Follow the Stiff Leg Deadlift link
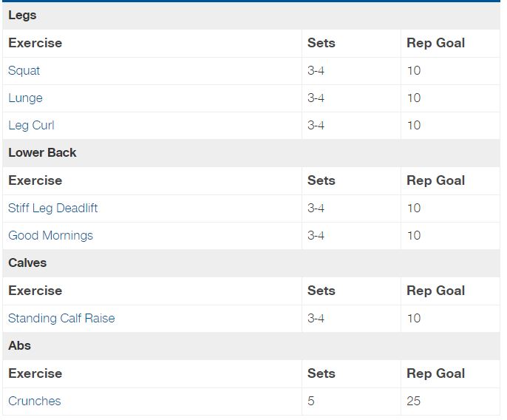This screenshot has width=507, height=420. pyautogui.click(x=52, y=209)
